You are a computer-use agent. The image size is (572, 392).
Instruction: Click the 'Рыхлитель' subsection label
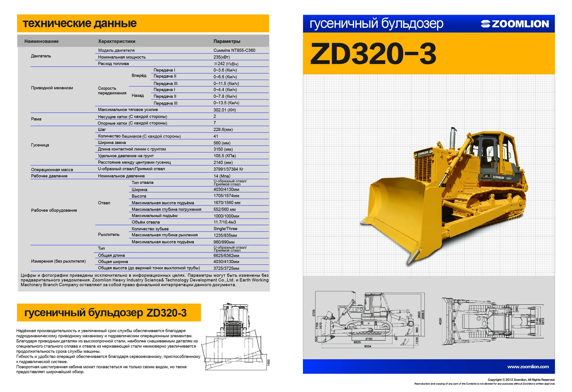pyautogui.click(x=109, y=234)
